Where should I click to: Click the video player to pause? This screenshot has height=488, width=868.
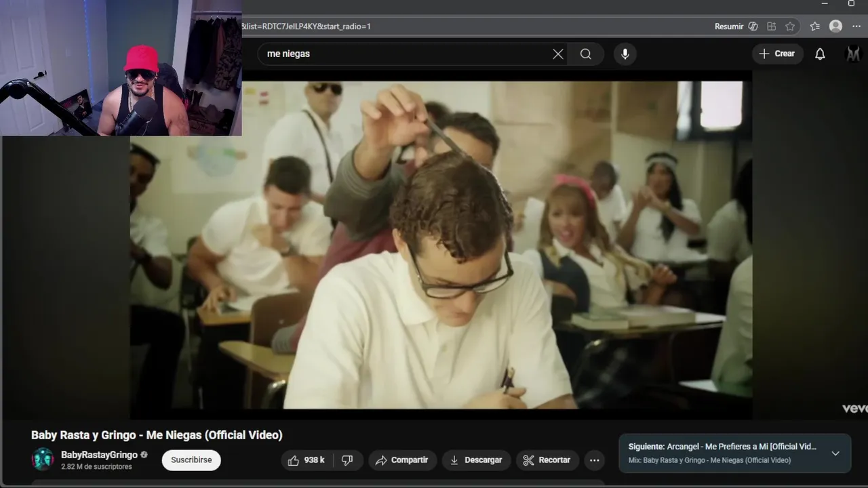441,245
